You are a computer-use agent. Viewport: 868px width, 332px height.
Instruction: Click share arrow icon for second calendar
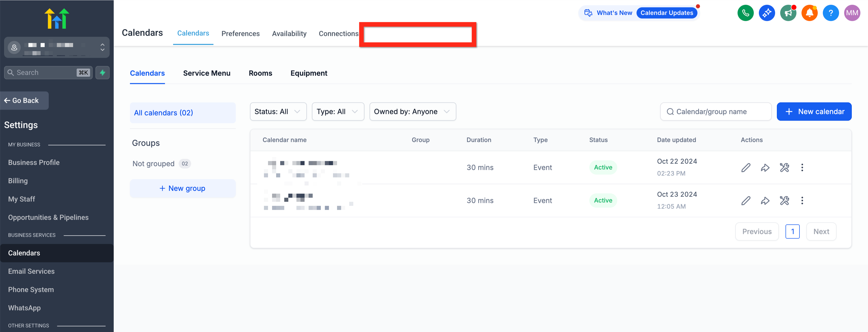click(x=765, y=201)
